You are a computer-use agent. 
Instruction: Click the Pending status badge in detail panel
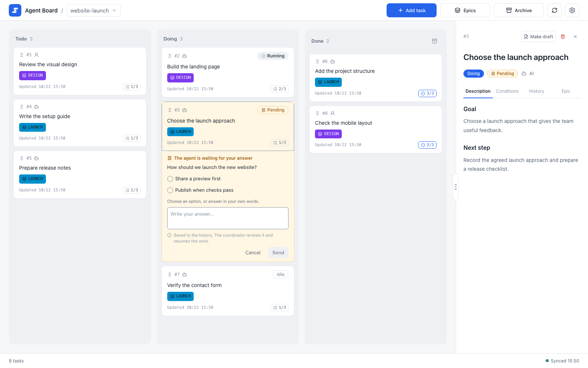pyautogui.click(x=502, y=74)
